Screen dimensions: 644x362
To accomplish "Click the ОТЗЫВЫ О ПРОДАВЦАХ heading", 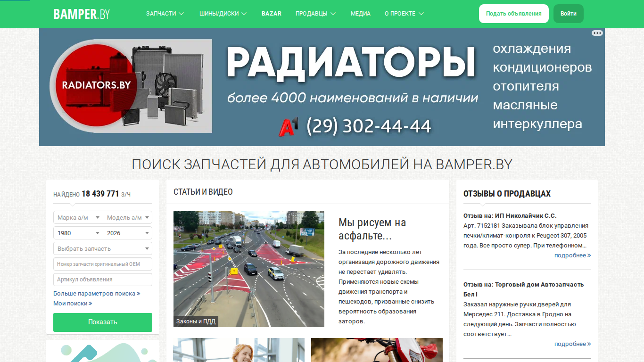I will click(507, 194).
